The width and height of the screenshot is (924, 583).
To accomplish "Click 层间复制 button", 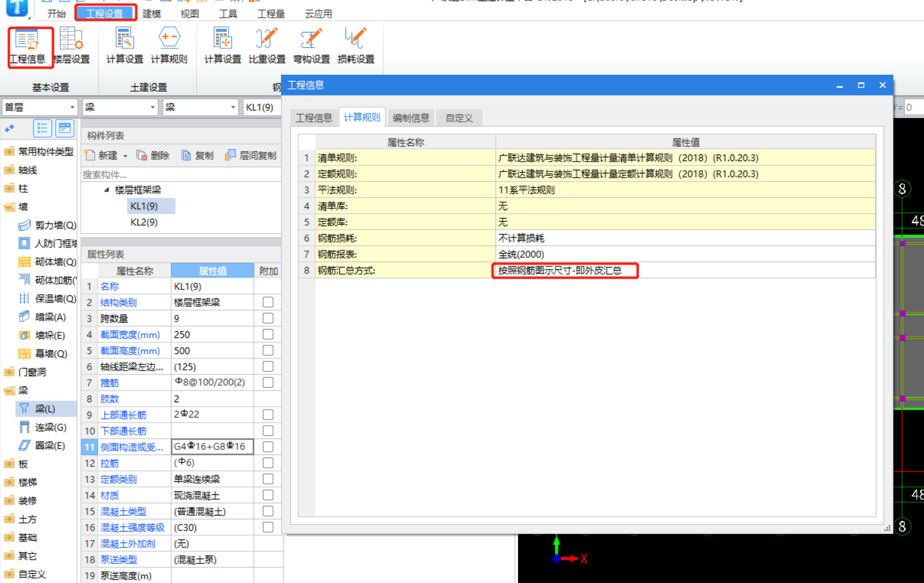I will click(x=250, y=156).
